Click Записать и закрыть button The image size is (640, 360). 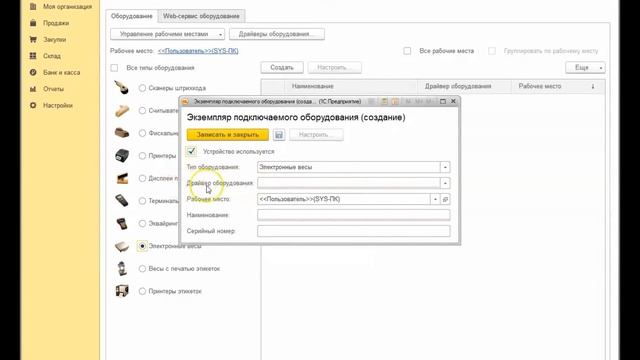point(228,135)
